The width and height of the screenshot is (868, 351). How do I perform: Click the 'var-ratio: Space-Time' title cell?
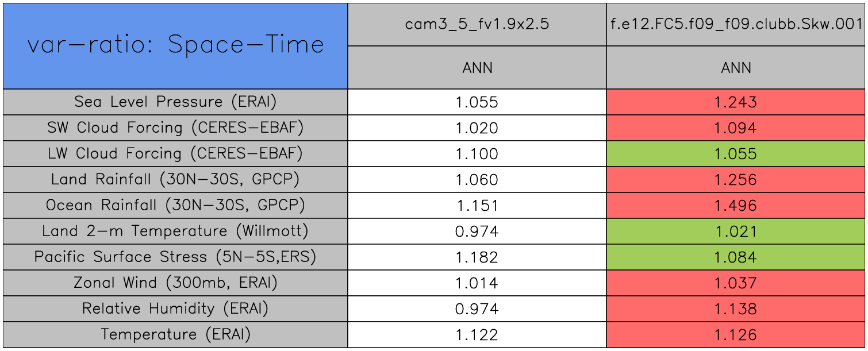[x=175, y=45]
